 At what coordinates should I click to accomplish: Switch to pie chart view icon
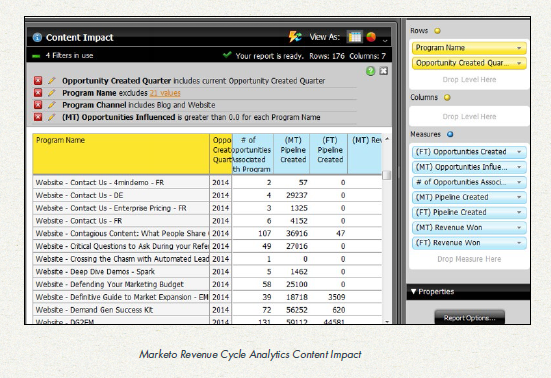371,37
